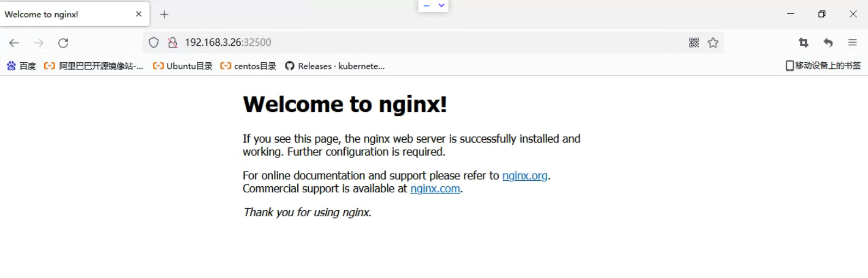
Task: Open the Releases kubernetes GitHub bookmark
Action: 335,66
